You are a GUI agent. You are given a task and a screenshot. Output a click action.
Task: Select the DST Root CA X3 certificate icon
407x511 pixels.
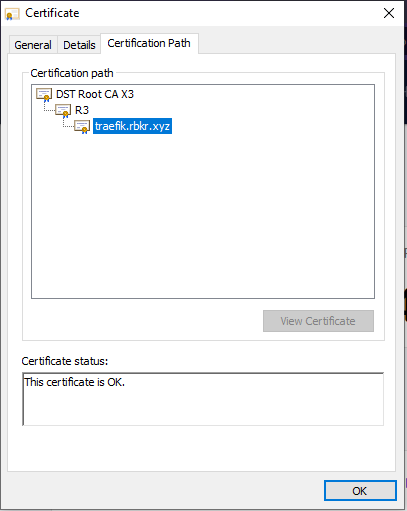tap(44, 95)
